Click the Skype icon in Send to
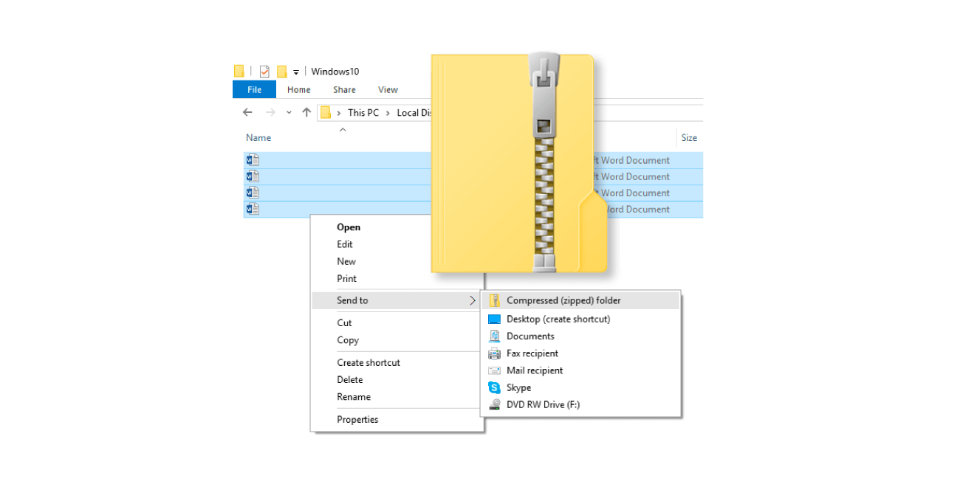The image size is (980, 484). (494, 387)
